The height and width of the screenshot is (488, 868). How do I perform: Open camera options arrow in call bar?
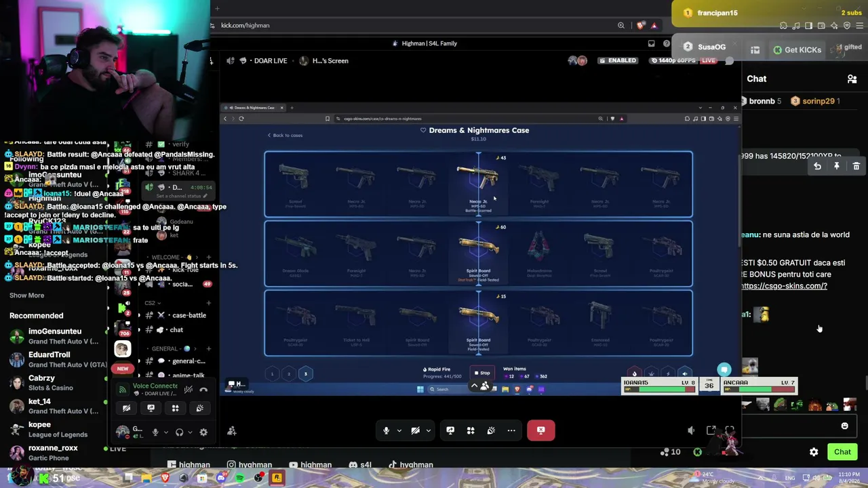428,430
